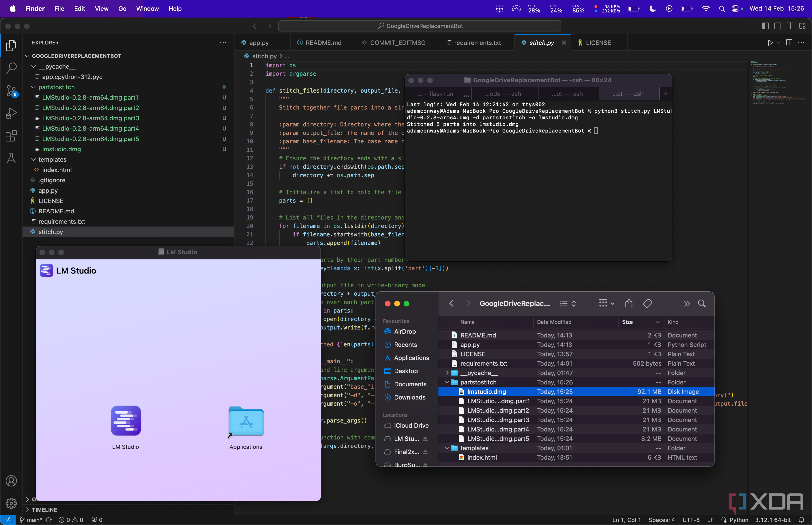The width and height of the screenshot is (812, 525).
Task: Click the Share icon in Finder toolbar
Action: (629, 303)
